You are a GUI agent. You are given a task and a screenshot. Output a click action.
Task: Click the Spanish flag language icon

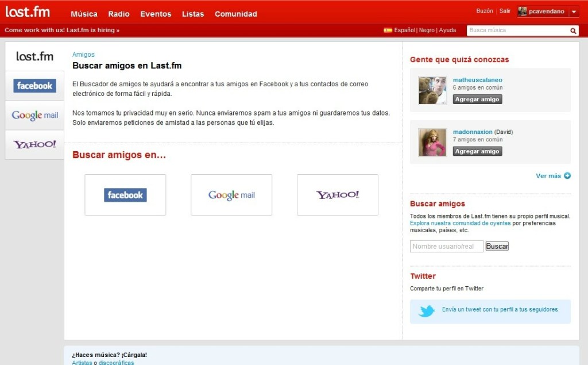point(388,30)
